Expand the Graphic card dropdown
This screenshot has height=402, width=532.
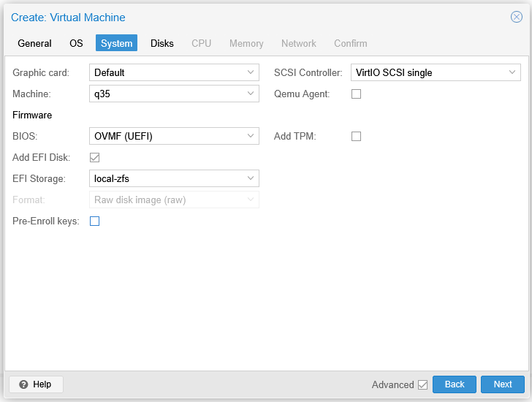(x=251, y=72)
